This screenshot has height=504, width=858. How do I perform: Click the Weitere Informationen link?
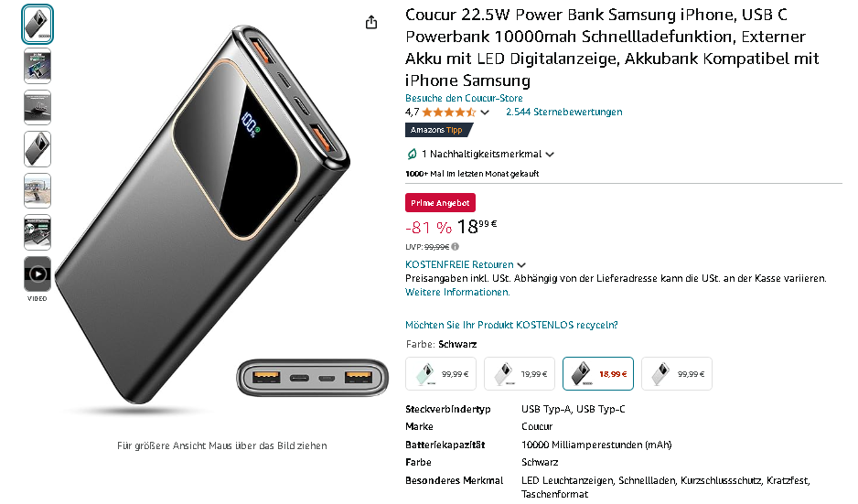[x=457, y=292]
